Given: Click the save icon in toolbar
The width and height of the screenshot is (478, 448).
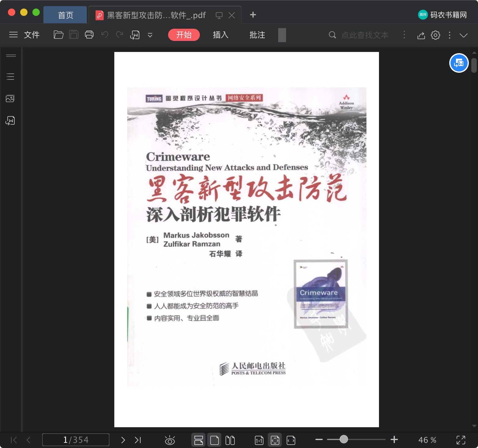Looking at the screenshot, I should coord(74,35).
